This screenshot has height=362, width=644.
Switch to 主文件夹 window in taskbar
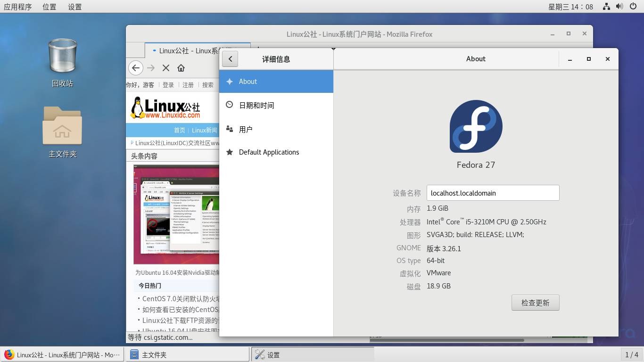188,355
